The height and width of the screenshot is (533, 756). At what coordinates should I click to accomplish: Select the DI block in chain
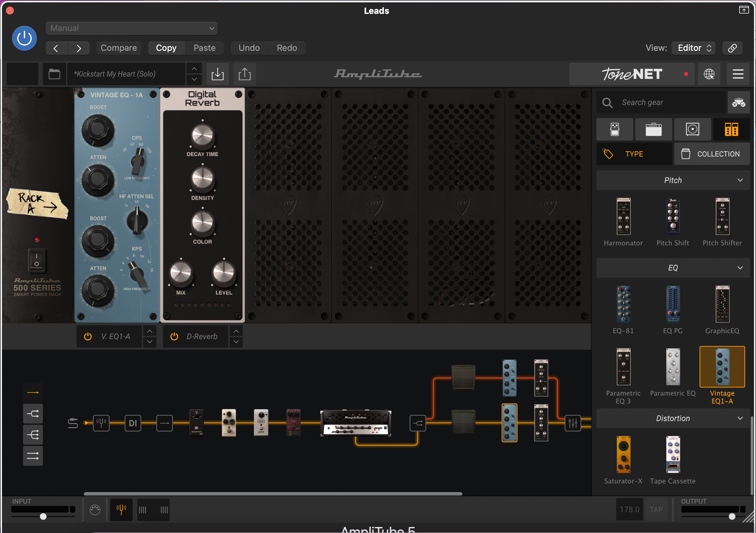(133, 423)
